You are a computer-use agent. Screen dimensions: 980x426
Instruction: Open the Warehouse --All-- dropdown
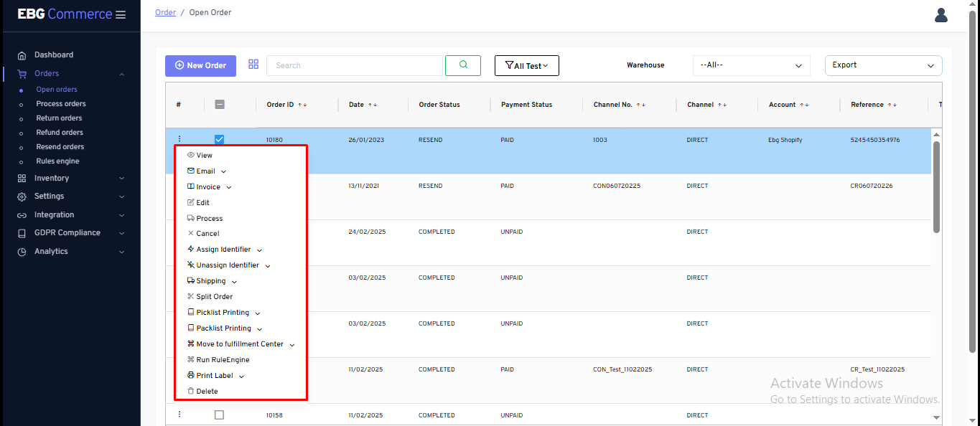pyautogui.click(x=751, y=65)
